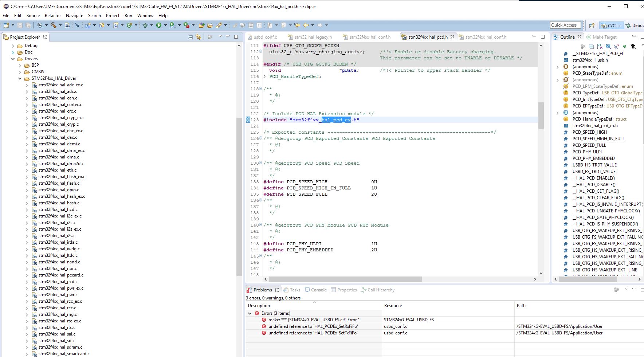Sort the Outline view alphabetically
Screen dimensions: 644x357
(600, 47)
